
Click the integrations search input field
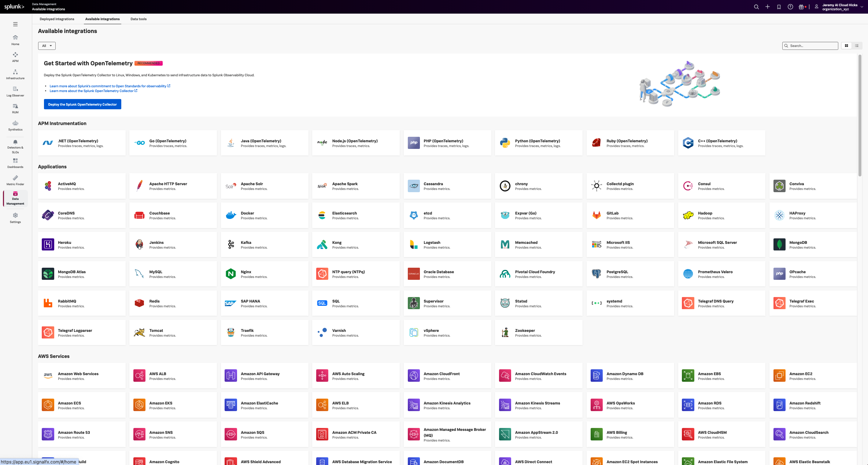(810, 45)
